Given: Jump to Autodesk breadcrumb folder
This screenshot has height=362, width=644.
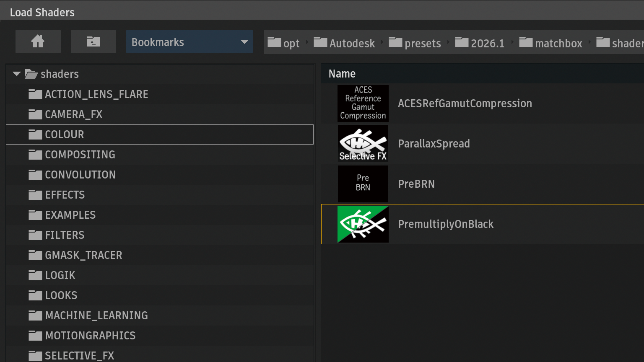Looking at the screenshot, I should [345, 43].
